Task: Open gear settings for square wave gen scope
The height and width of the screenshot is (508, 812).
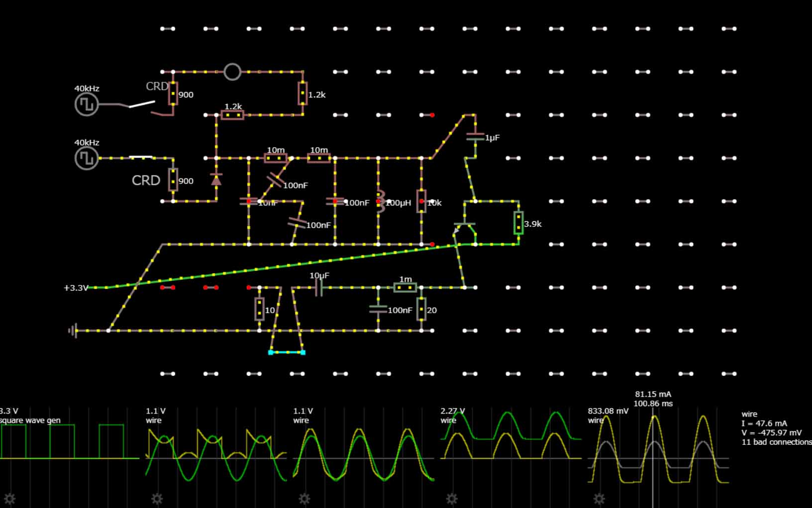Action: (x=9, y=499)
